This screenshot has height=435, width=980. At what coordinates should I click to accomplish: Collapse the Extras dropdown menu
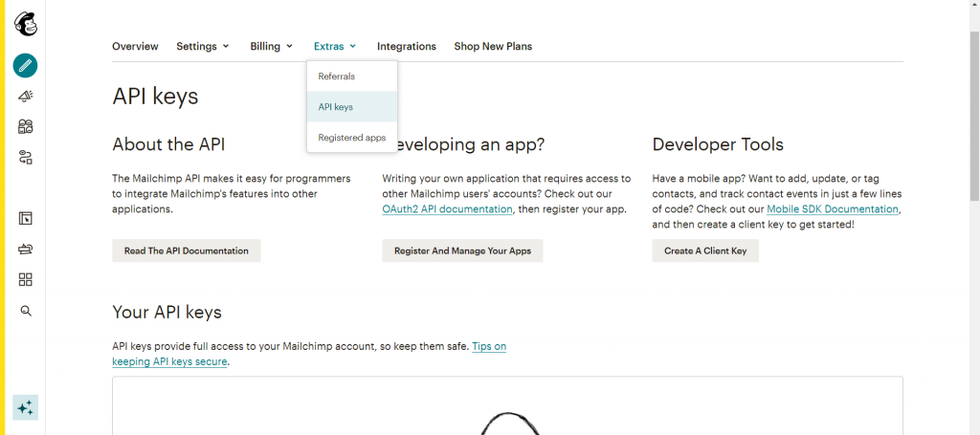click(335, 46)
